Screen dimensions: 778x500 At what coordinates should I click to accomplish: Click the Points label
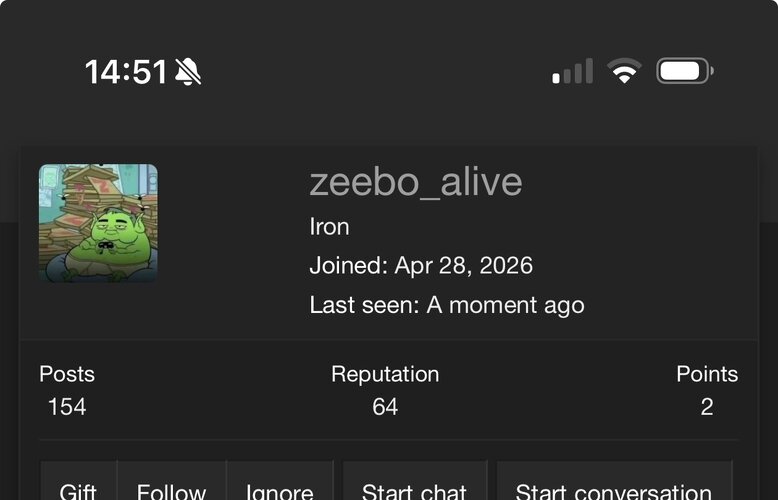coord(707,374)
